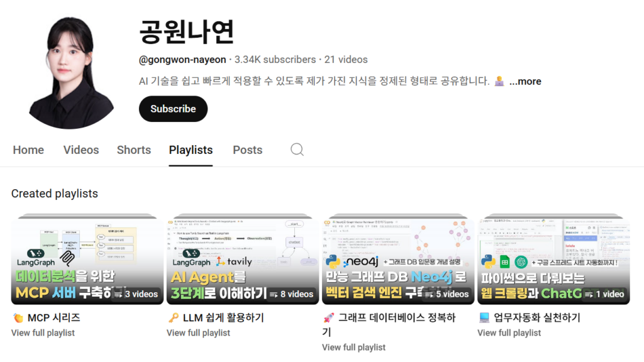This screenshot has width=644, height=362.
Task: Click the channel profile avatar photo
Action: click(x=70, y=72)
